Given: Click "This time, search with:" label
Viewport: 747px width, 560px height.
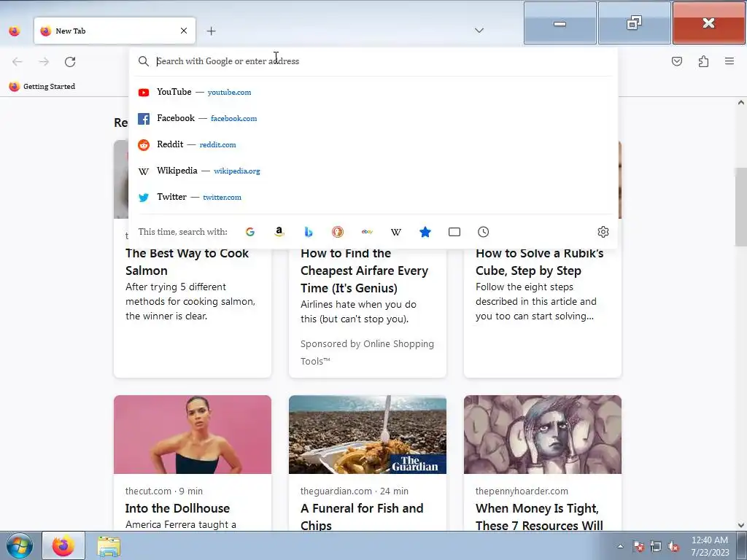Looking at the screenshot, I should click(x=182, y=232).
